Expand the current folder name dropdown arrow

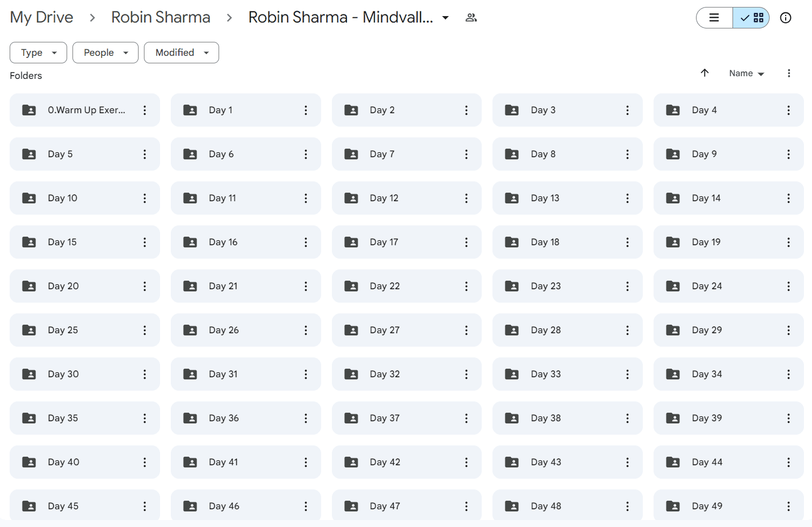pos(445,18)
